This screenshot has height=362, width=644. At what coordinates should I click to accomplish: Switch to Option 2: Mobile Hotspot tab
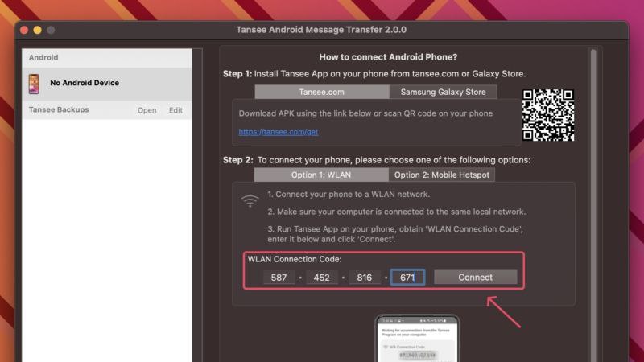click(x=441, y=175)
